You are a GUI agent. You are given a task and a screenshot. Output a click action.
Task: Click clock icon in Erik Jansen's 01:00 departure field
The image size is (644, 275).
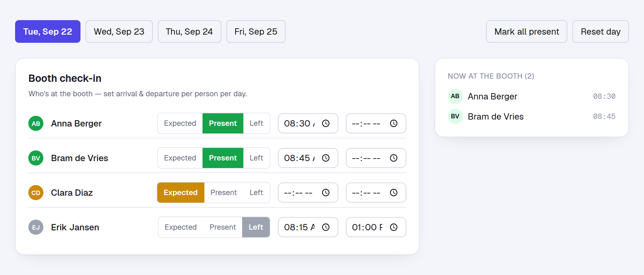pos(394,227)
